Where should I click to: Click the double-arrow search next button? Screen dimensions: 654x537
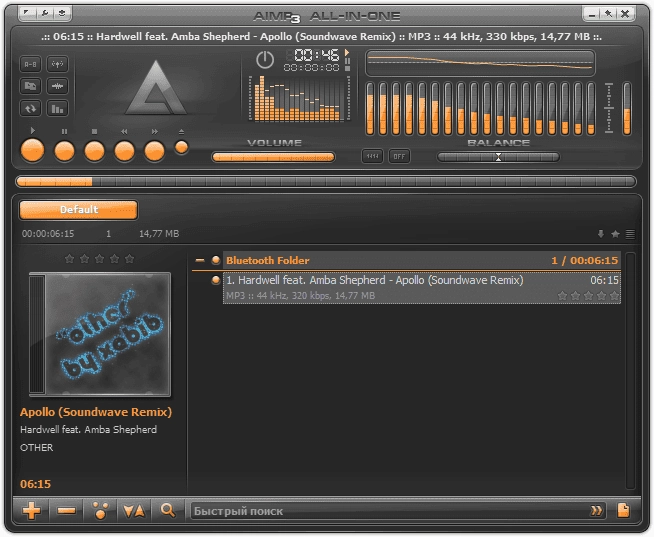pyautogui.click(x=596, y=511)
